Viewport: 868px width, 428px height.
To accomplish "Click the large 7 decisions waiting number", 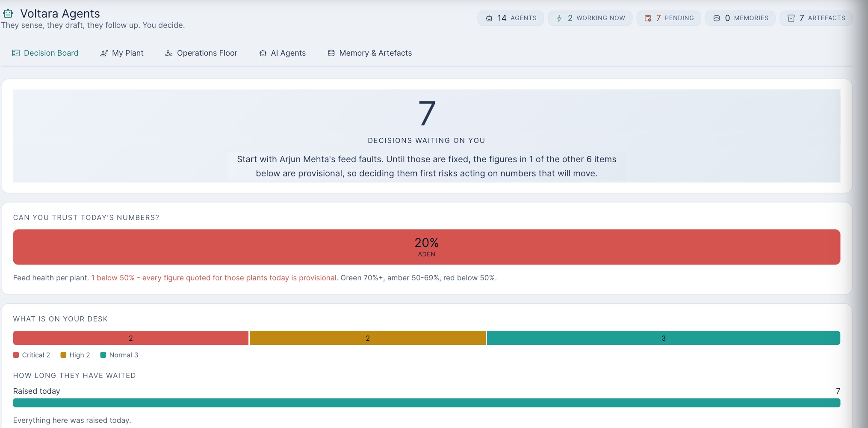I will click(x=427, y=113).
